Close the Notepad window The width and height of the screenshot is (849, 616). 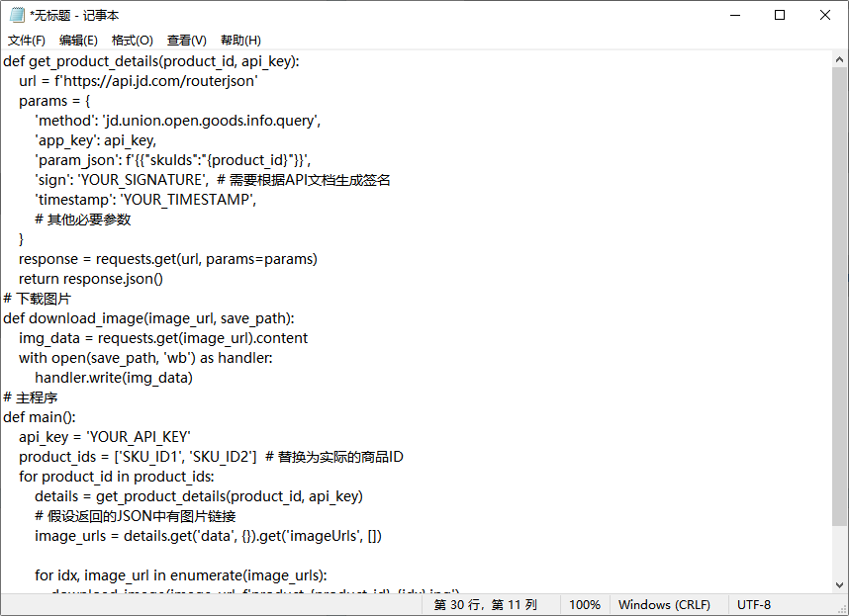click(825, 15)
